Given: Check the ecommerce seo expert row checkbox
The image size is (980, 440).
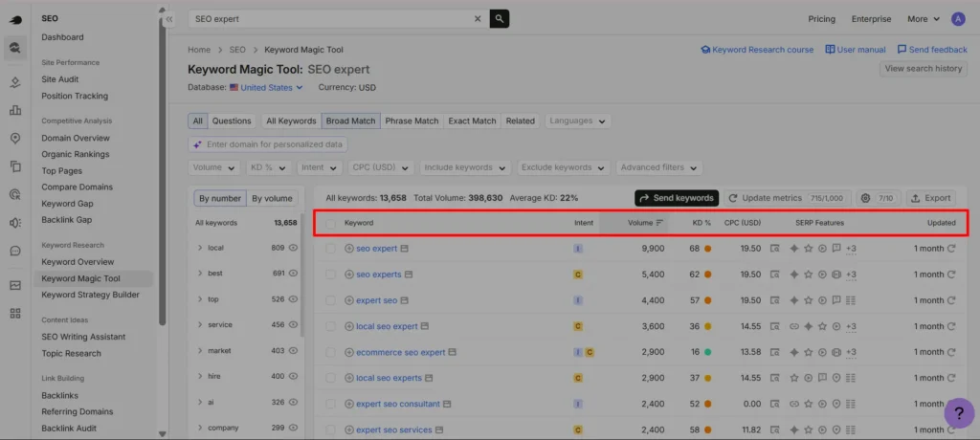Looking at the screenshot, I should [330, 353].
